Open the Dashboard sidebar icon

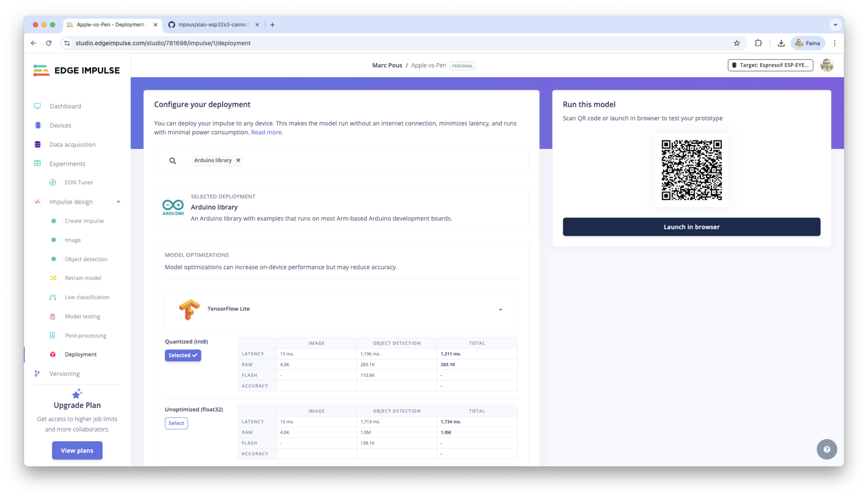pos(37,106)
